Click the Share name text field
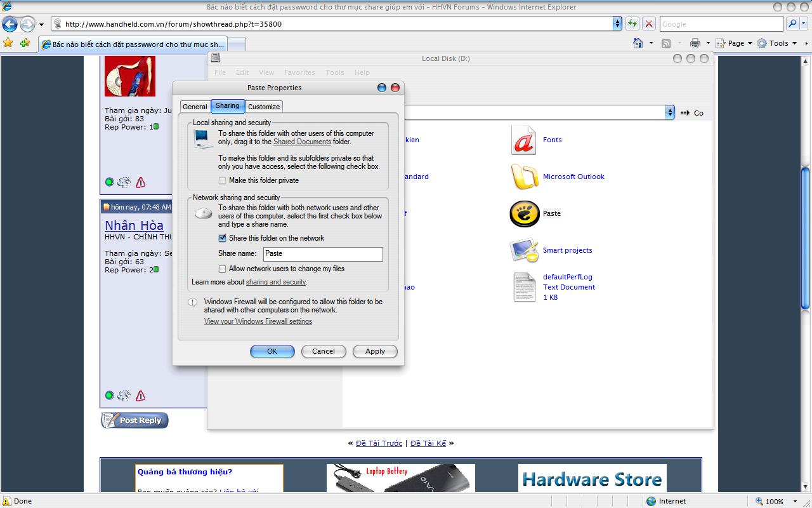812x508 pixels. [322, 254]
